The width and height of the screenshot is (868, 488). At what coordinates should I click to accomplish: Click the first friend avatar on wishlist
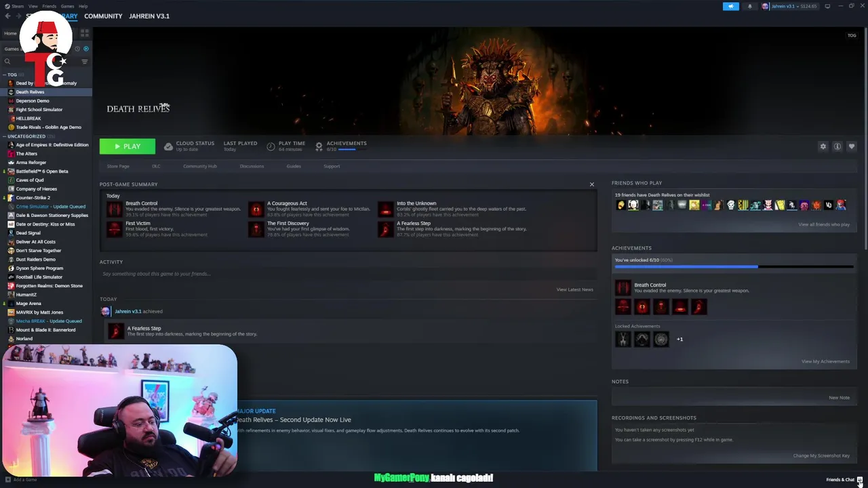coord(620,205)
